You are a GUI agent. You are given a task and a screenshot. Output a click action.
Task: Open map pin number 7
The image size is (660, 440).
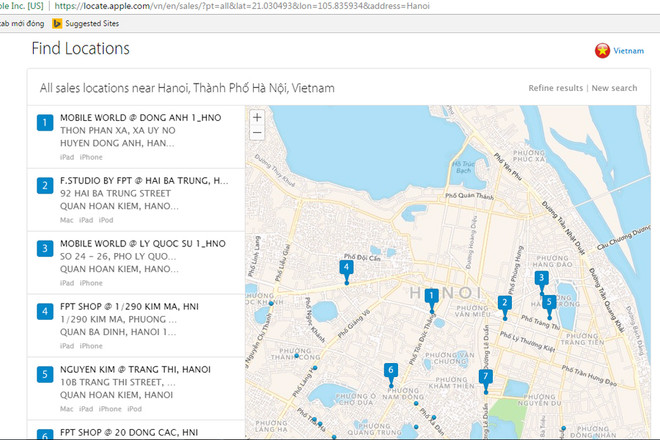click(x=485, y=377)
